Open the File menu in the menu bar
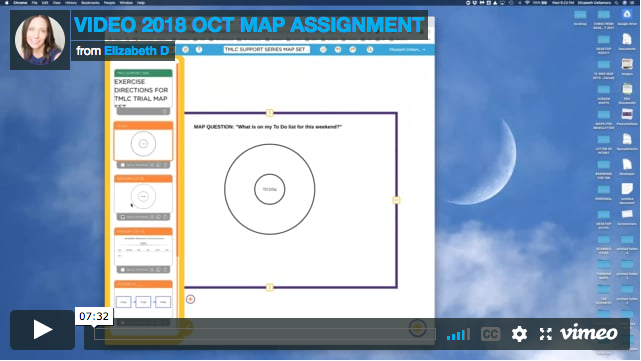 click(35, 2)
